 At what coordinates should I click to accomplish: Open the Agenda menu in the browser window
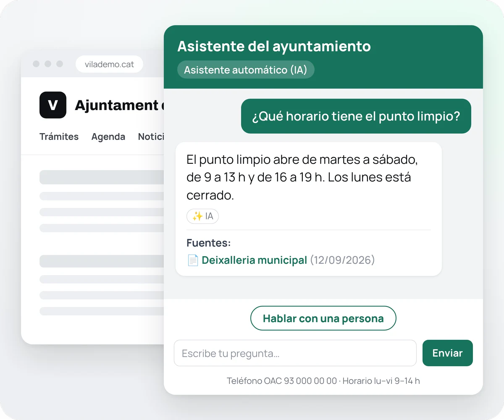pos(108,137)
